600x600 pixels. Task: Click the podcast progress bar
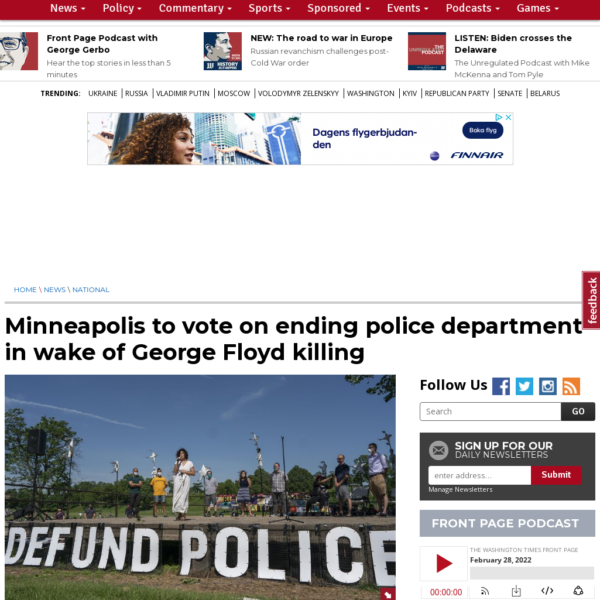tap(532, 573)
